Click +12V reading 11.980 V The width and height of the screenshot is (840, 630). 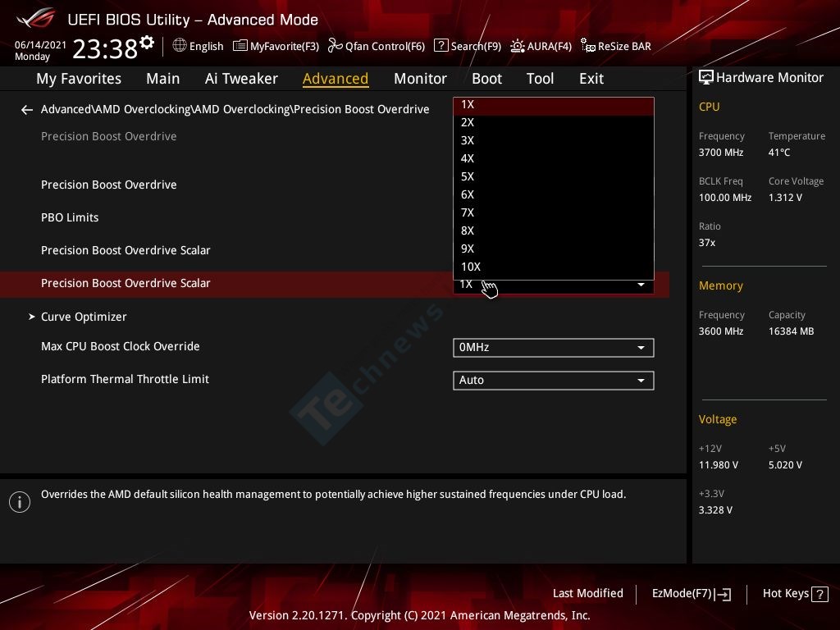click(718, 466)
